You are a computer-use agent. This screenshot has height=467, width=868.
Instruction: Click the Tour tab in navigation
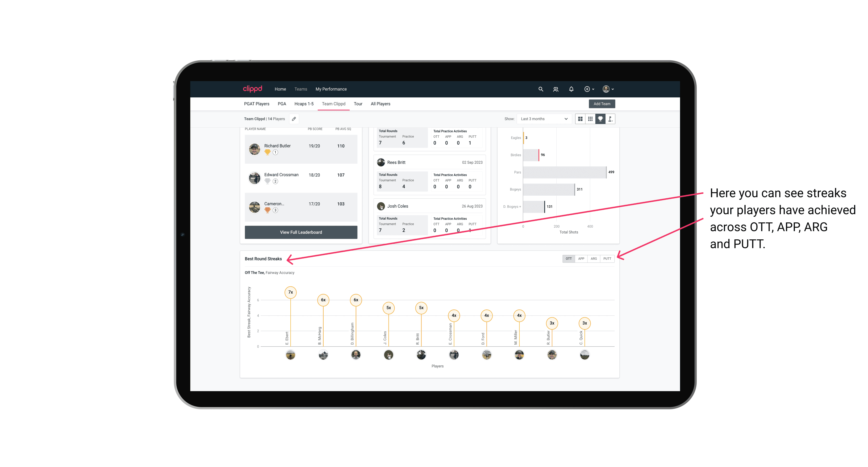pos(357,104)
